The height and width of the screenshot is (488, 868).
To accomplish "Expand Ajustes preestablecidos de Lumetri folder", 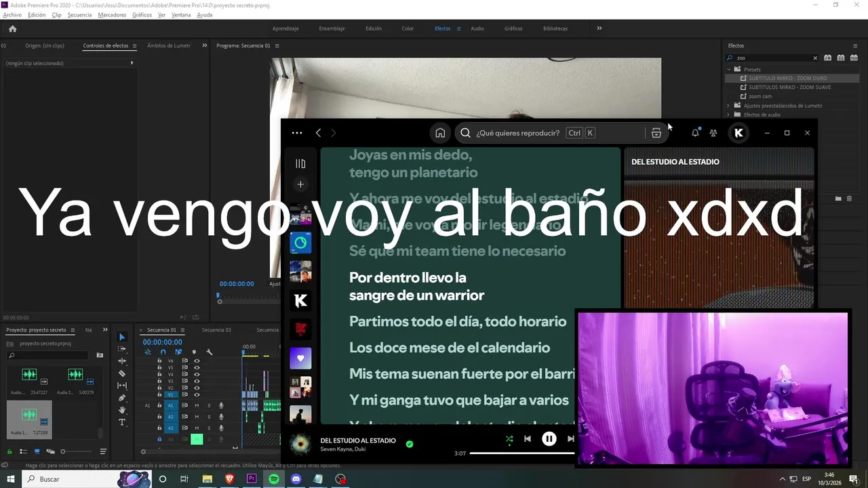I will pyautogui.click(x=728, y=106).
